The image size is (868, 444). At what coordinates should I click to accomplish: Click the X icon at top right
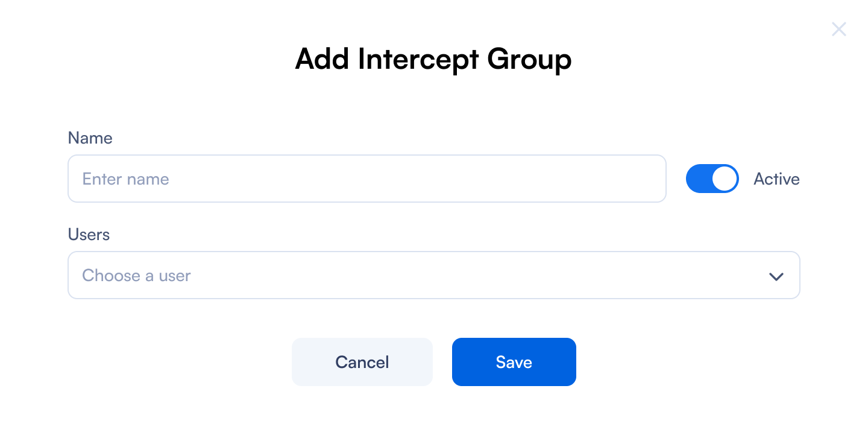(838, 29)
